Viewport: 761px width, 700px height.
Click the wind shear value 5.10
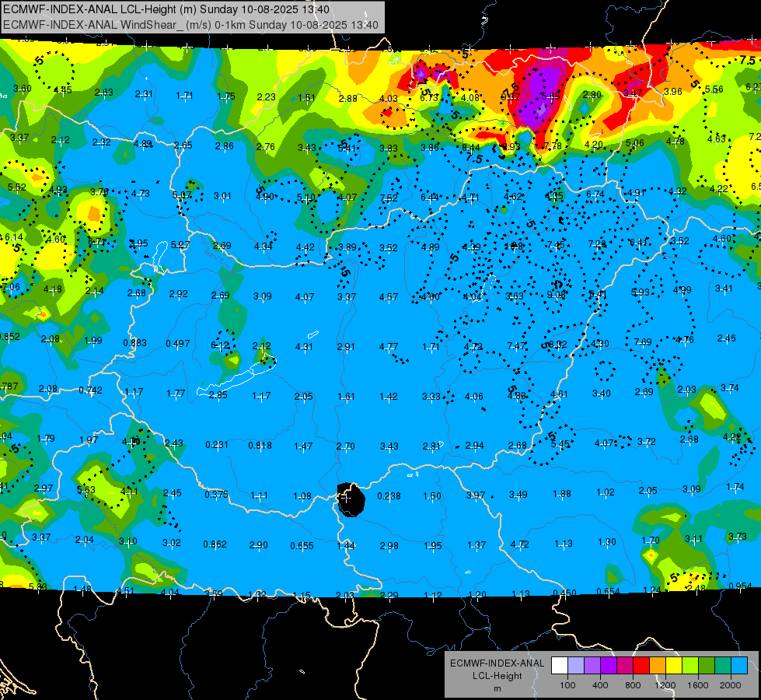305,198
